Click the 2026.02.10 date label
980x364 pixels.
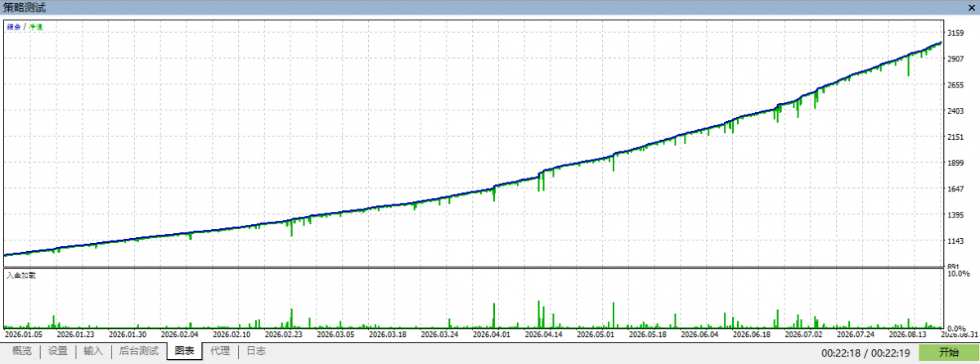(x=232, y=335)
